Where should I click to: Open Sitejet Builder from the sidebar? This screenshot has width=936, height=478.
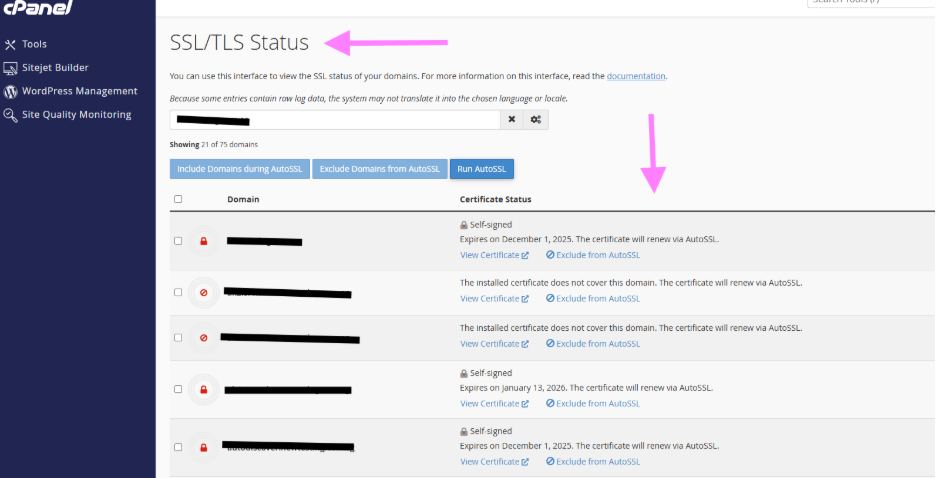tap(55, 68)
